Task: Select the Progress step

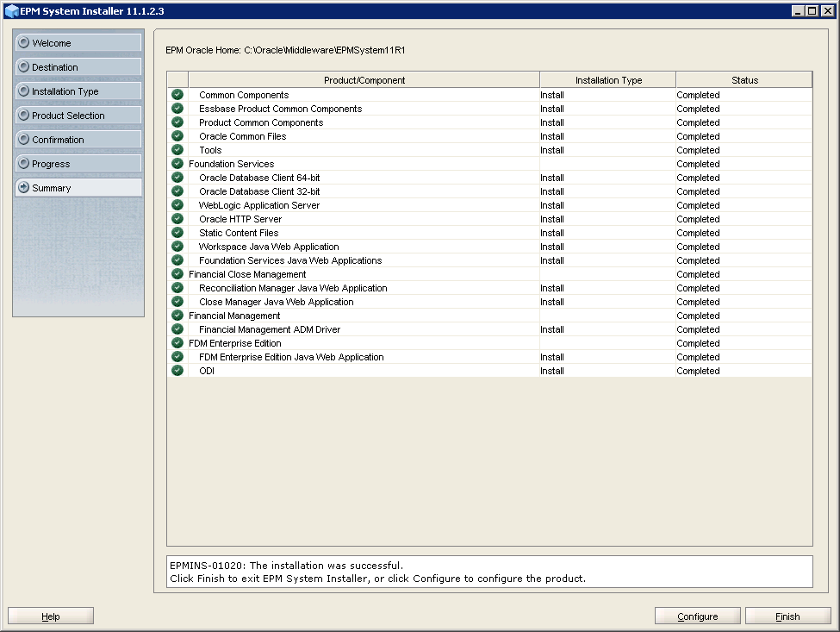Action: coord(78,164)
